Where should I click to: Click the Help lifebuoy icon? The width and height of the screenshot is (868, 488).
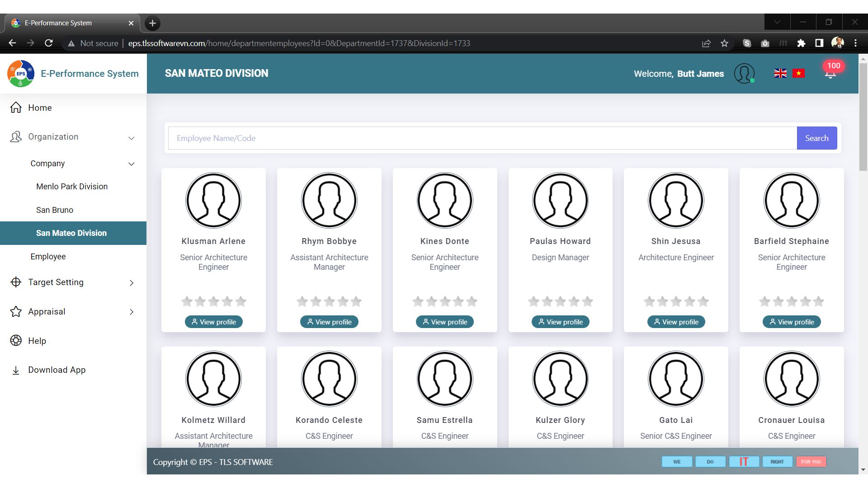tap(16, 341)
